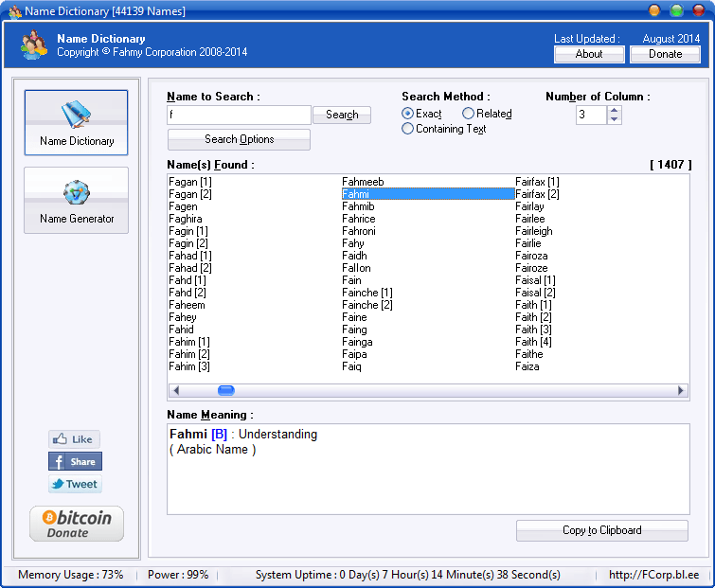This screenshot has height=588, width=715.
Task: Increase the number of columns with up arrow
Action: click(x=615, y=110)
